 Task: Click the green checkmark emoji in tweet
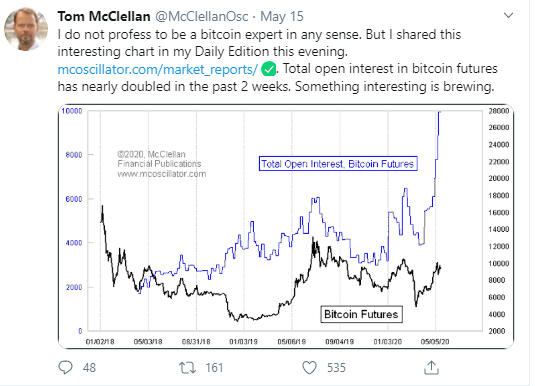click(x=269, y=69)
